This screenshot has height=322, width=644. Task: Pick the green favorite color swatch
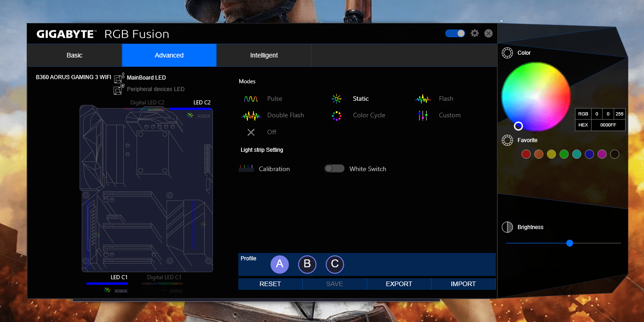point(564,155)
